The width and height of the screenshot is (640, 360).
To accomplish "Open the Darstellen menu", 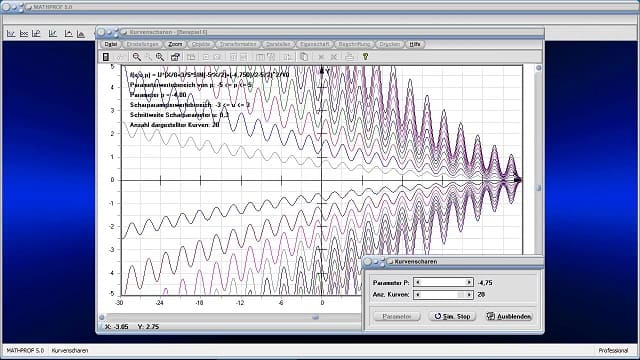I will pyautogui.click(x=278, y=44).
